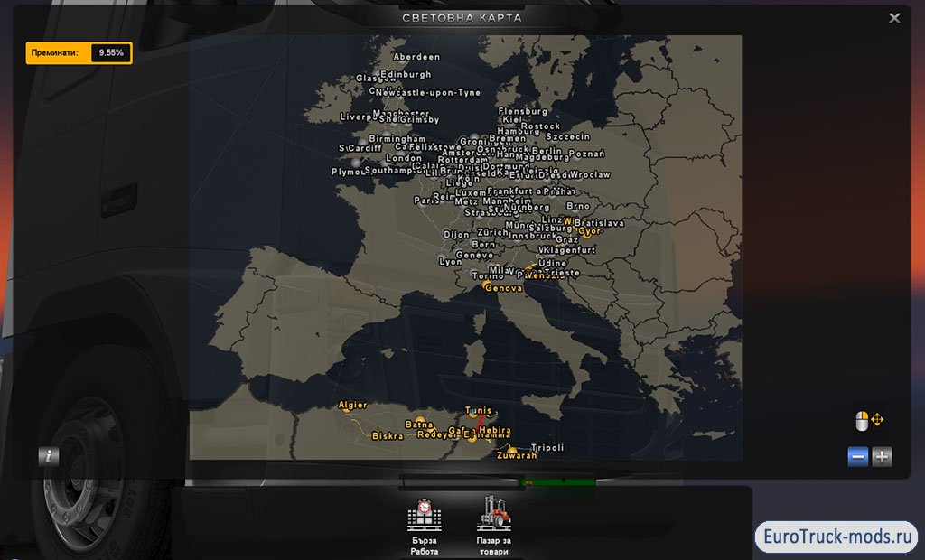The width and height of the screenshot is (925, 560).
Task: Close the world map window
Action: click(894, 18)
